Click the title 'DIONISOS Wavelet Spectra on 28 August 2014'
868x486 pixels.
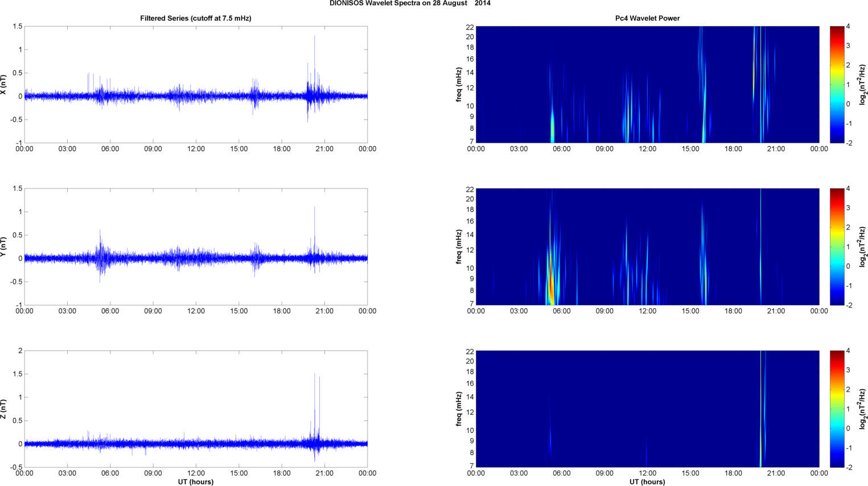(410, 3)
